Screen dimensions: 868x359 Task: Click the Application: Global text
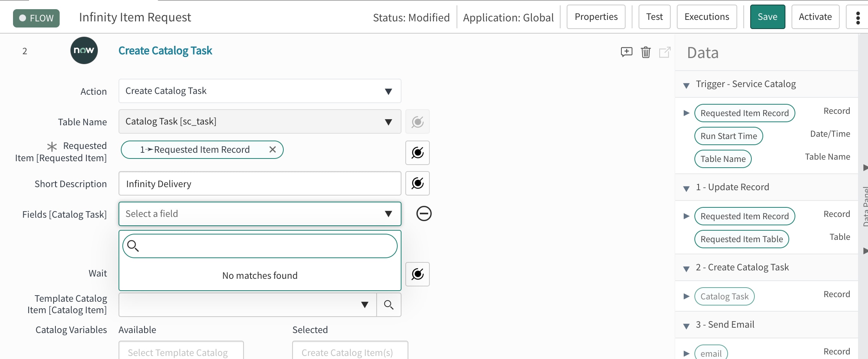pos(509,18)
